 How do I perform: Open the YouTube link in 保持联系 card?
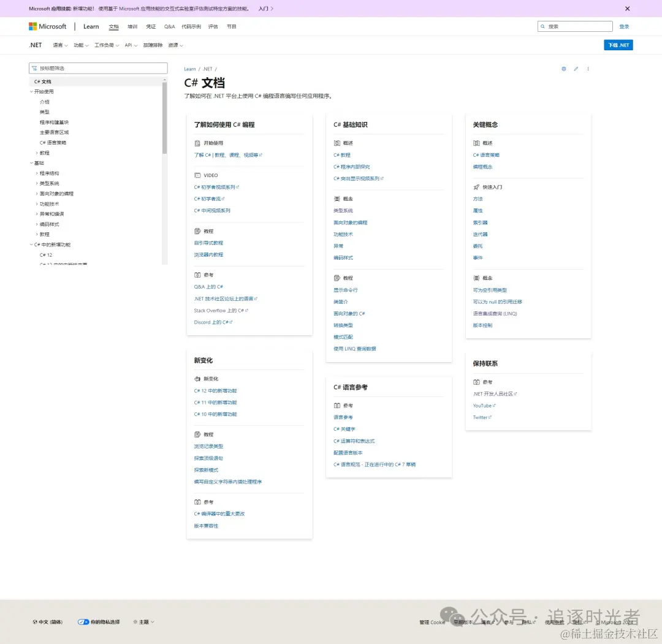tap(484, 406)
